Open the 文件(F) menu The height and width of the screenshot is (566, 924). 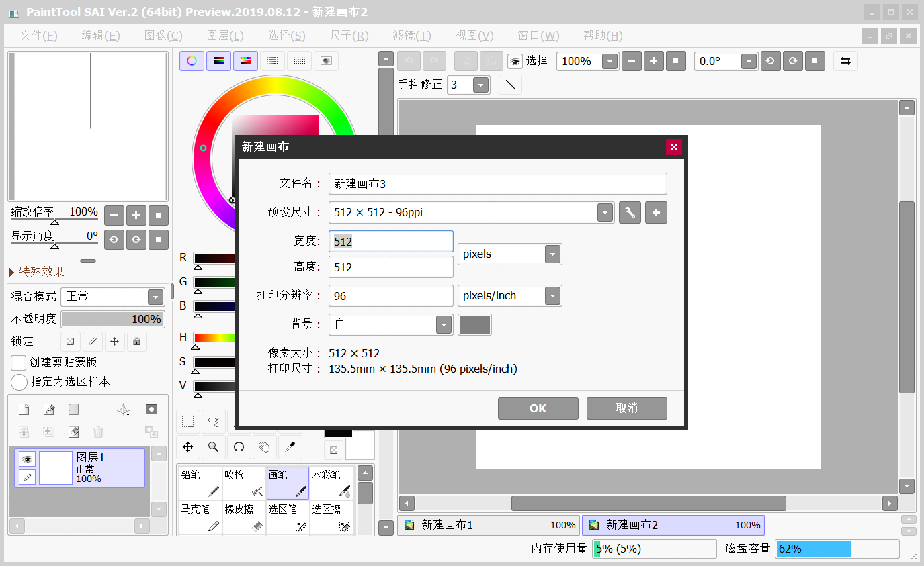(38, 36)
